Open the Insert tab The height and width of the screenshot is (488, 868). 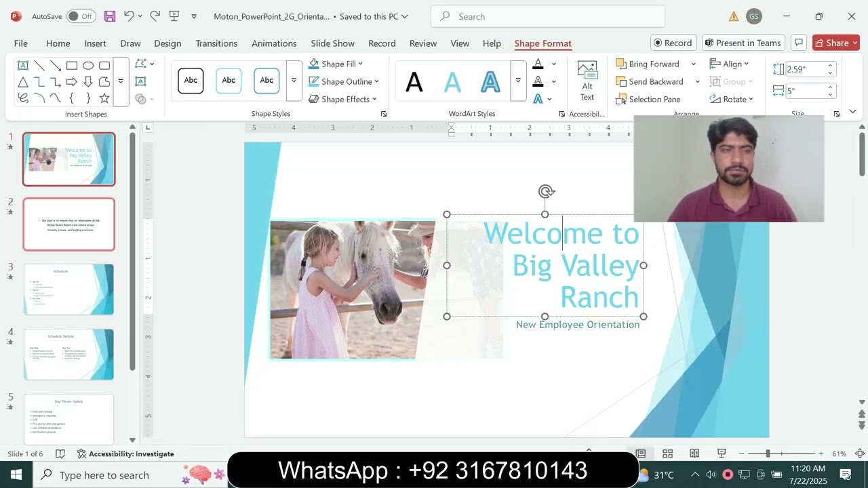tap(95, 43)
